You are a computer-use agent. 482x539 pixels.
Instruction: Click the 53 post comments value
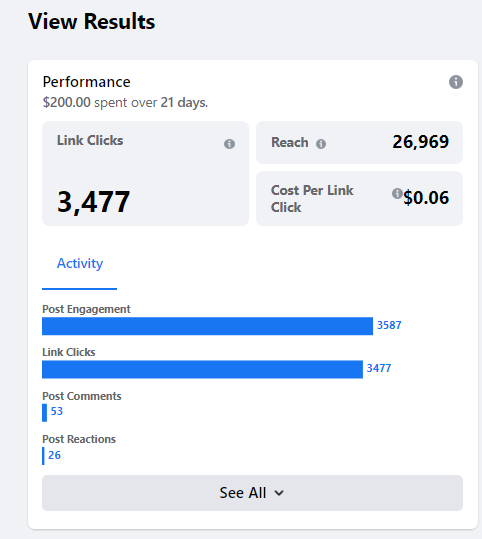[57, 411]
